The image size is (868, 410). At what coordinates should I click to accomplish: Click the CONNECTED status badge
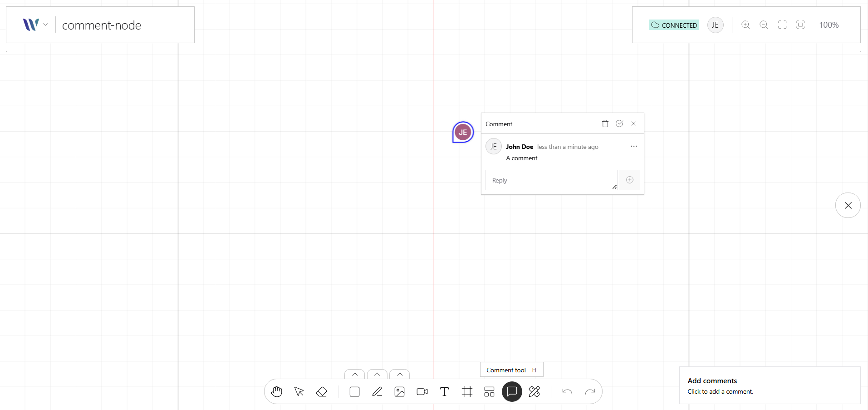click(x=674, y=25)
